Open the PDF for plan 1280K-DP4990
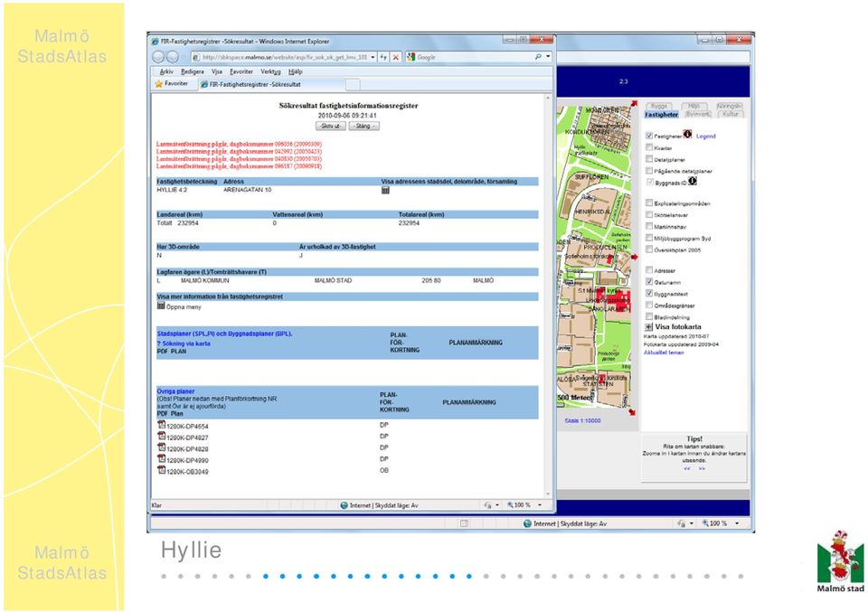The width and height of the screenshot is (868, 612). click(162, 458)
